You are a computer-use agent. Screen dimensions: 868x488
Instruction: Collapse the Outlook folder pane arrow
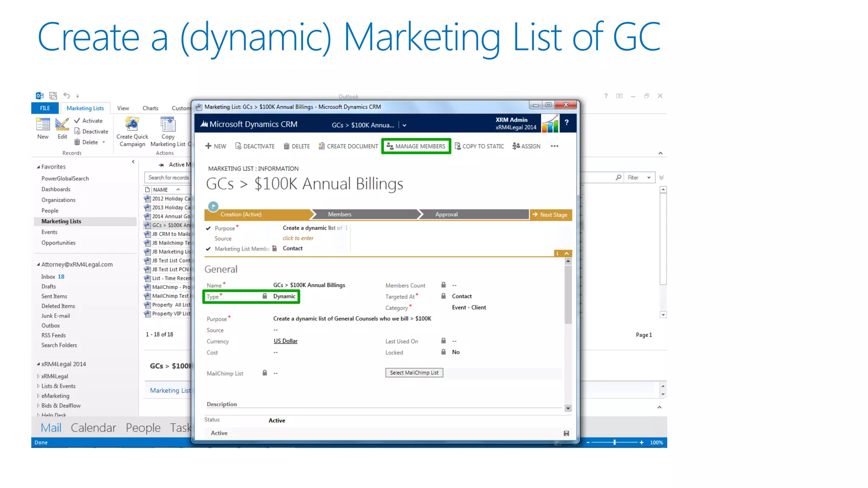click(x=133, y=162)
